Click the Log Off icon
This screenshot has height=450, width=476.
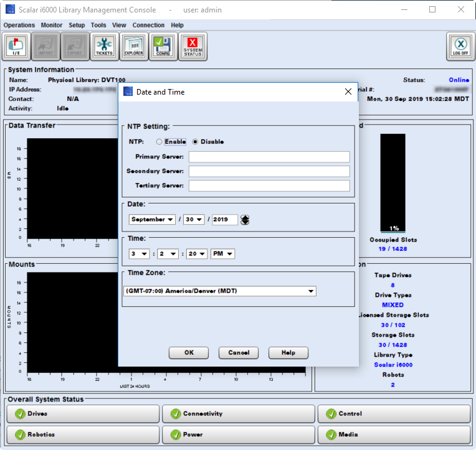click(460, 47)
